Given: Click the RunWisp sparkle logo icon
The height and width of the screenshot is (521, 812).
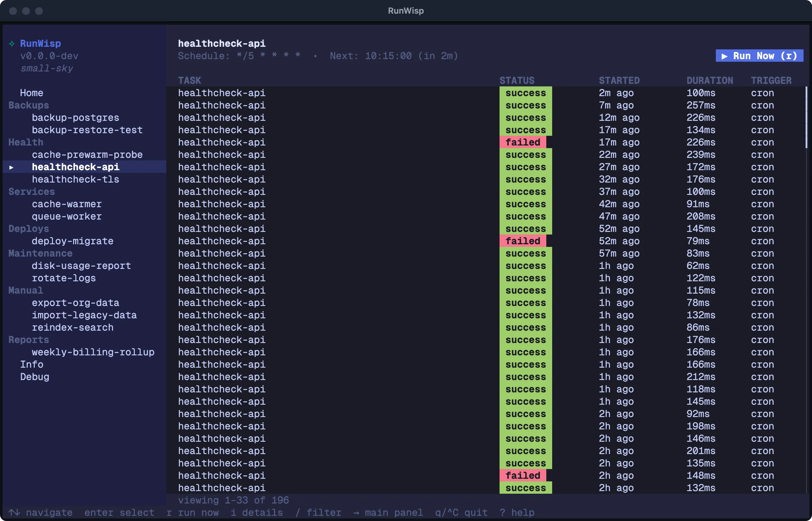Looking at the screenshot, I should [12, 44].
